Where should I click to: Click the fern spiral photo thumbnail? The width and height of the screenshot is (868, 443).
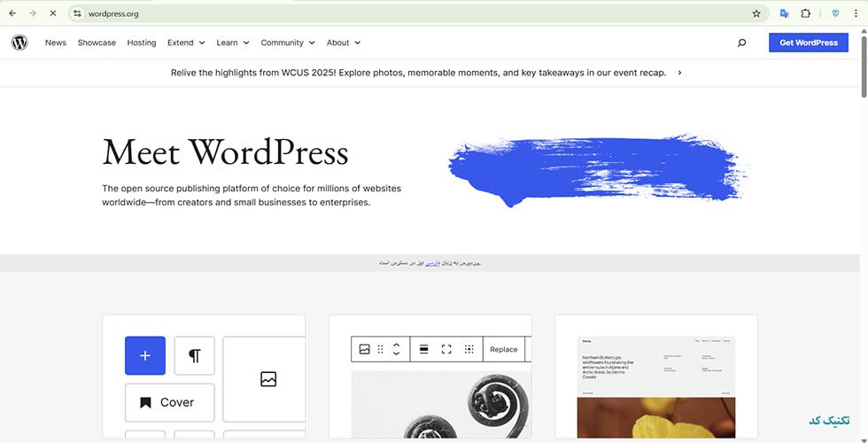tap(441, 405)
